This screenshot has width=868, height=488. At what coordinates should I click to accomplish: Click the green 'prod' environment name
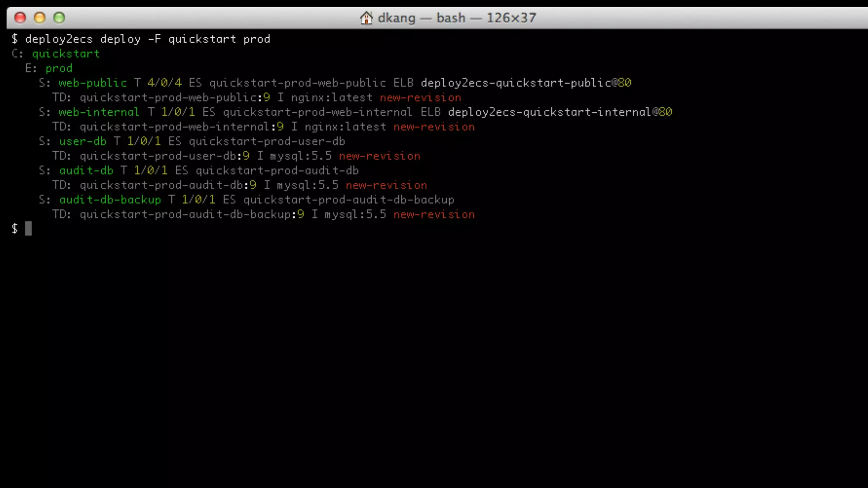pos(59,68)
